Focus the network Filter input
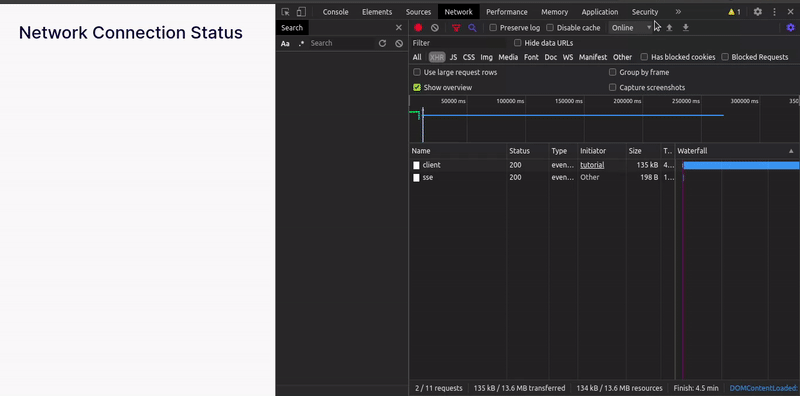 tap(459, 43)
